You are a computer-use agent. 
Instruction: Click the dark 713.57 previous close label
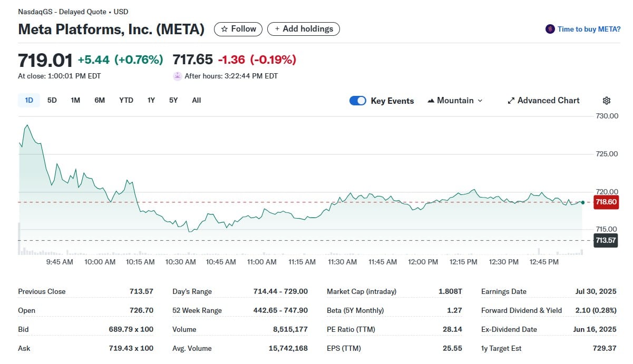[x=606, y=240]
